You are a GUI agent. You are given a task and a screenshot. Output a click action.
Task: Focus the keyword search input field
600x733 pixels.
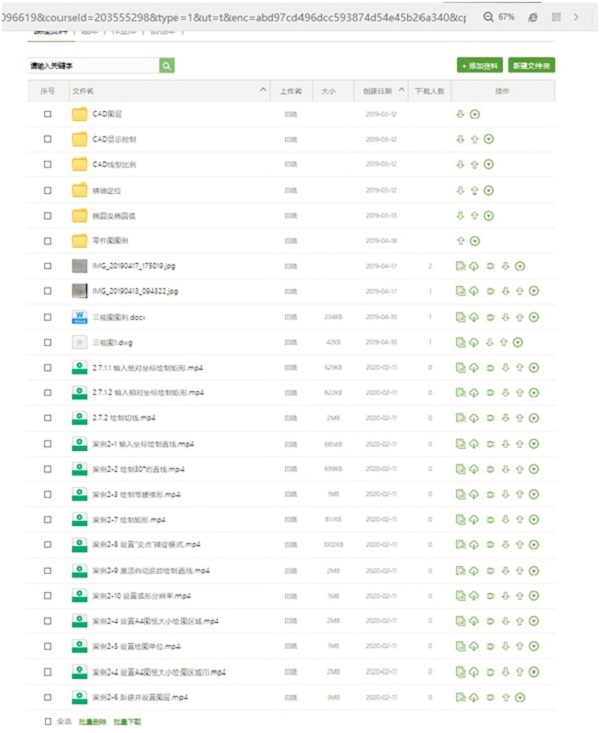tap(93, 65)
